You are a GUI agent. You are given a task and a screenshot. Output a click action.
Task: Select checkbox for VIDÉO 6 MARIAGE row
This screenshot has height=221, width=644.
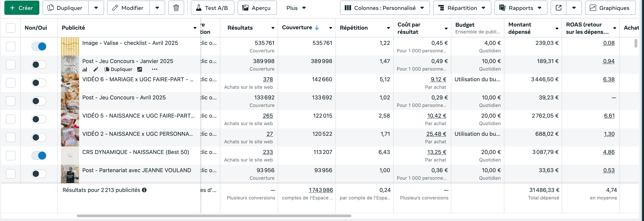(11, 83)
